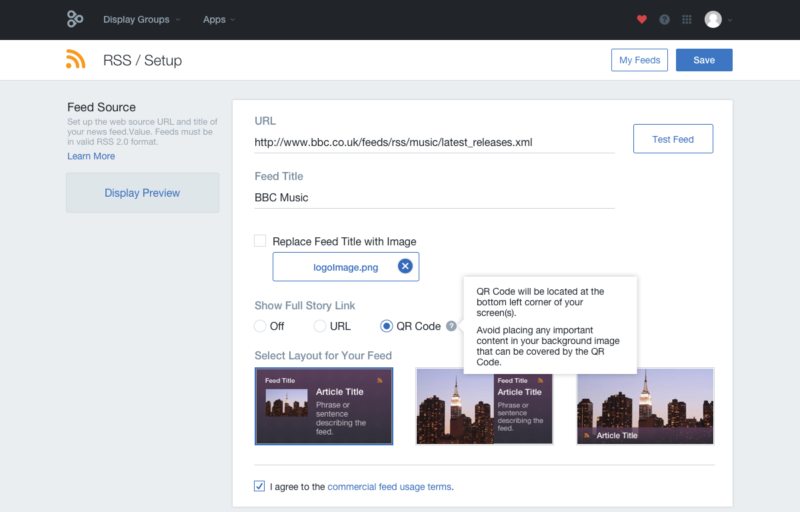The height and width of the screenshot is (512, 800).
Task: Open the apps grid icon
Action: pos(686,19)
